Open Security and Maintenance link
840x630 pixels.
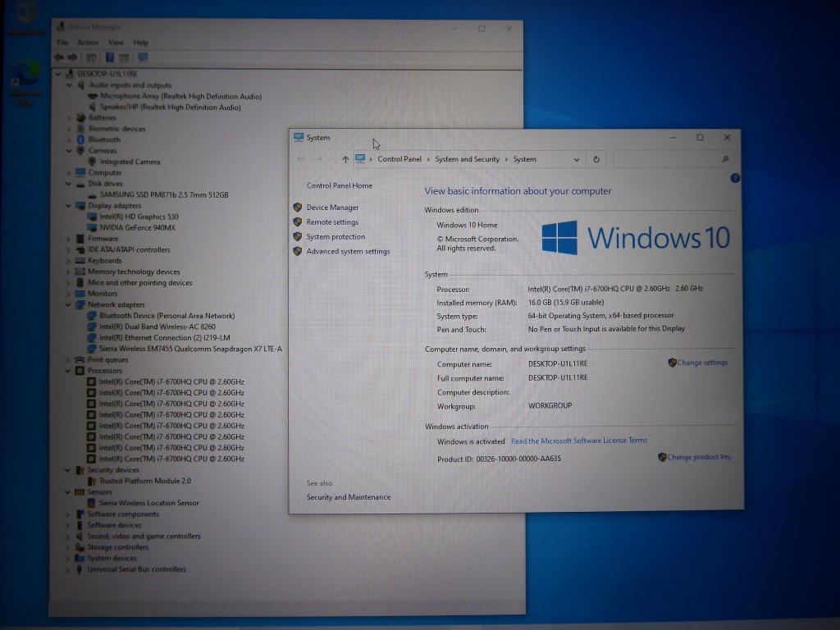coord(348,497)
